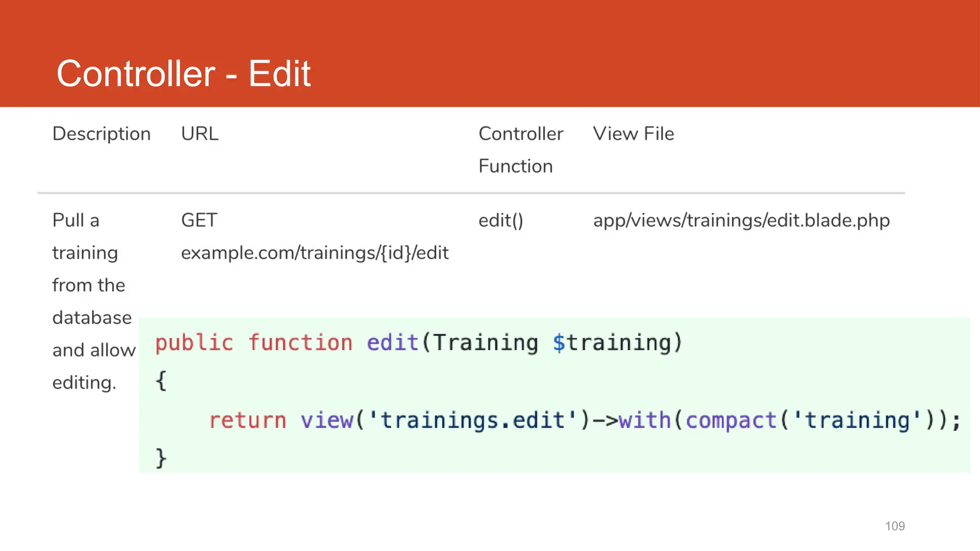
Task: Click the 'GET' method text
Action: coord(199,220)
